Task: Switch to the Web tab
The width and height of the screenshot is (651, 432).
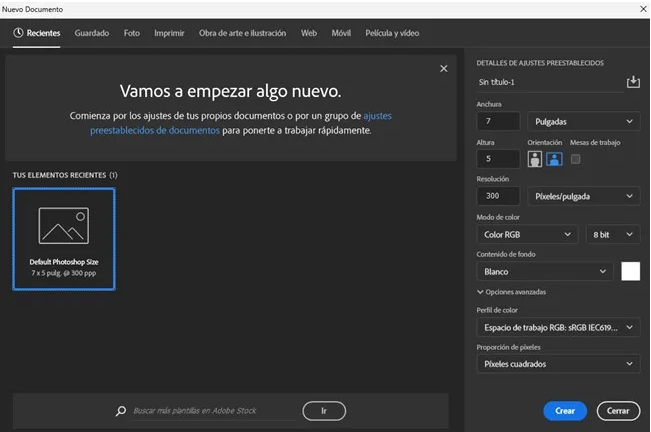Action: pos(309,33)
